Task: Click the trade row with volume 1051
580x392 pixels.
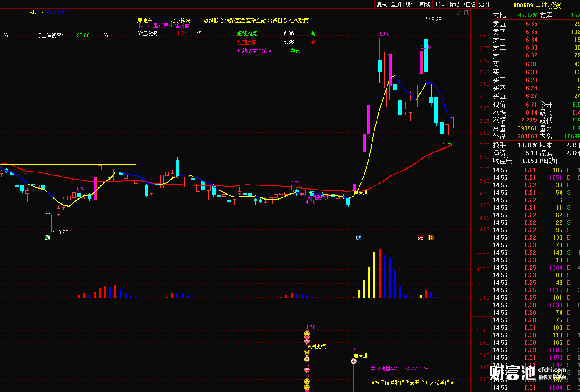Action: (x=536, y=177)
